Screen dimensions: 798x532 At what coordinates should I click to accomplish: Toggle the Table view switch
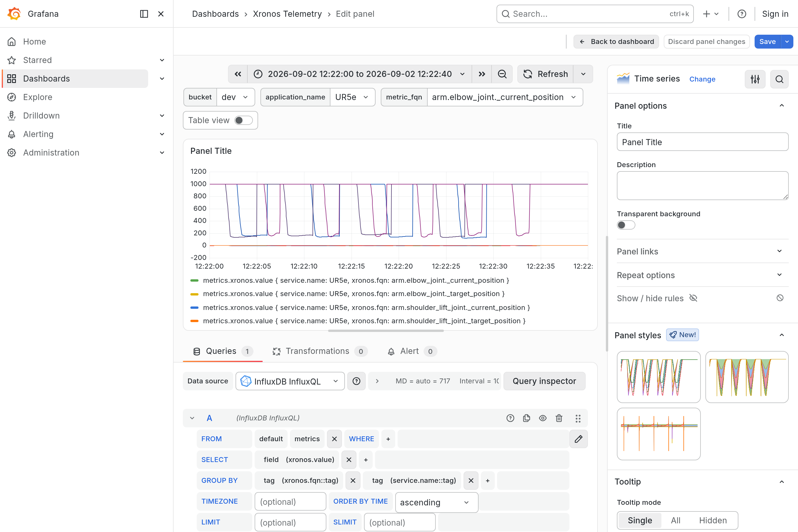pyautogui.click(x=243, y=121)
